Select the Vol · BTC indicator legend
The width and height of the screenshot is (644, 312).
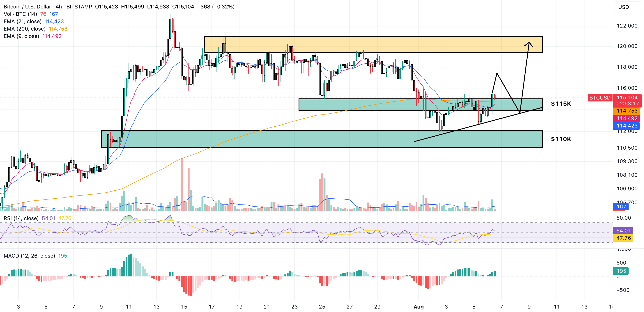tap(20, 14)
